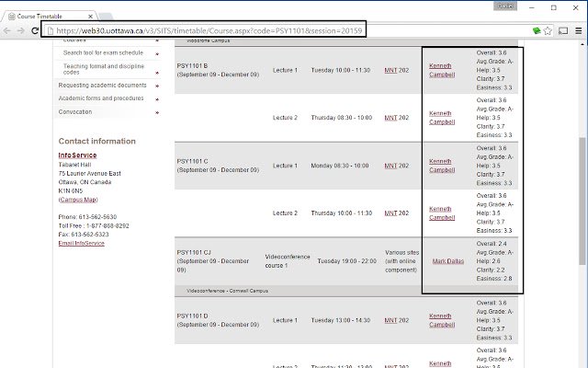Open Chrome's hamburger menu
Viewport: 588px width, 368px height.
coord(579,30)
